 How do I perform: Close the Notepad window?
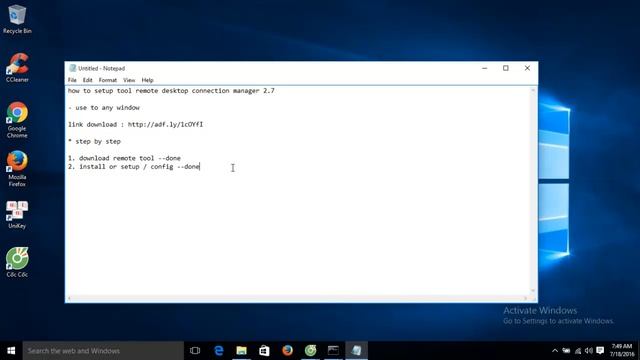click(527, 68)
